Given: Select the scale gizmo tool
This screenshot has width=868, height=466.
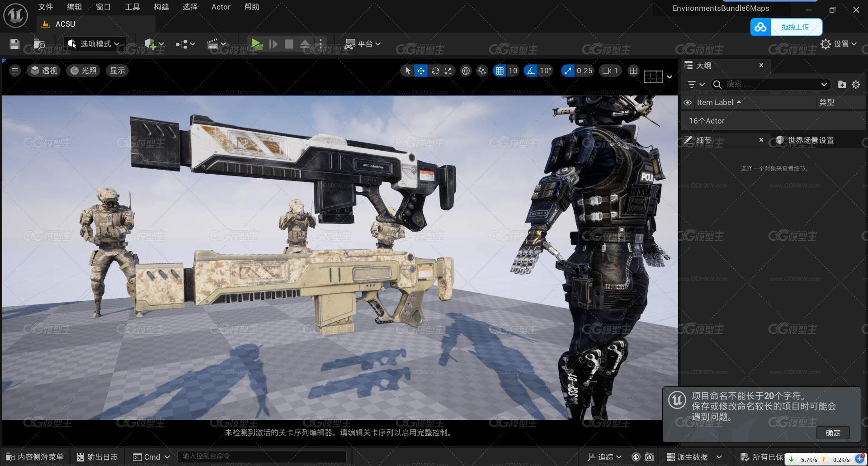Looking at the screenshot, I should tap(448, 71).
